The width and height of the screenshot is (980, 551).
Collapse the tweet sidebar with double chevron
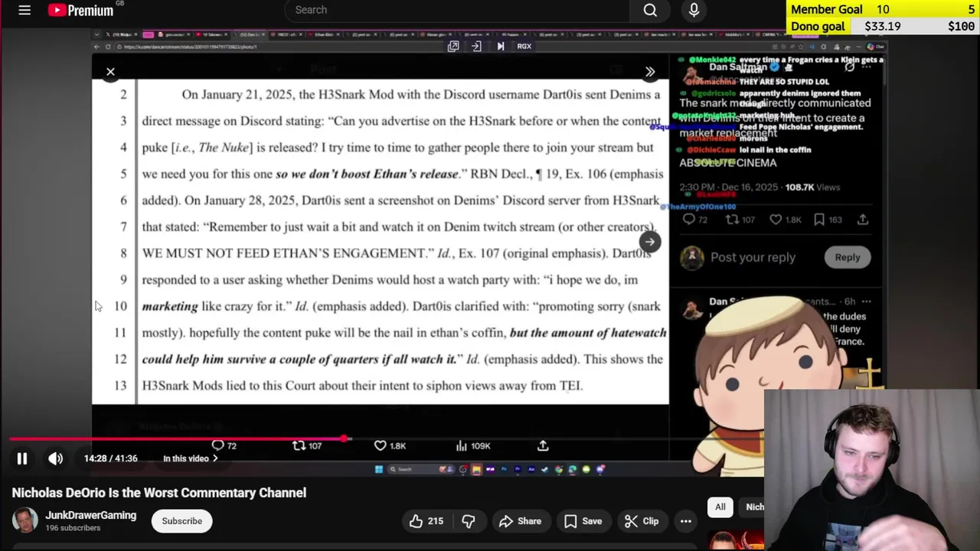650,72
